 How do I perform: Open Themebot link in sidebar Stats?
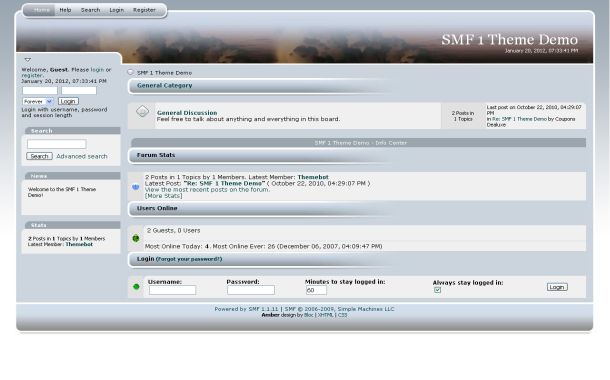[x=79, y=244]
